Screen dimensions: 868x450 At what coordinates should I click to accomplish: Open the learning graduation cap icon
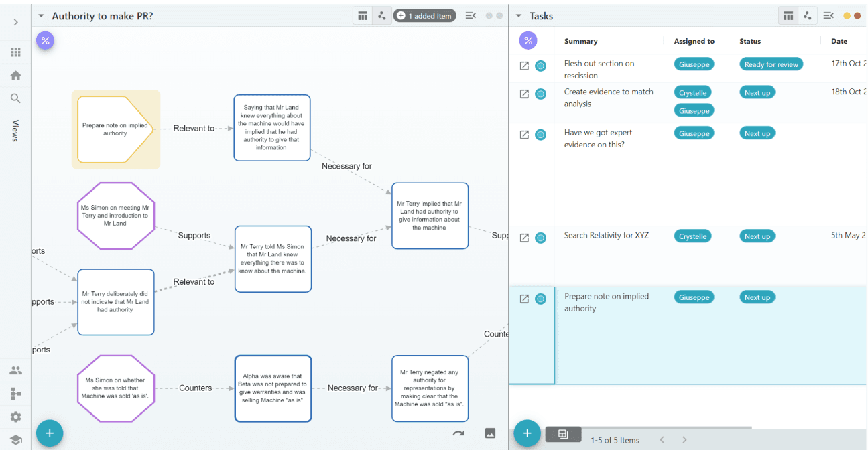pos(15,440)
